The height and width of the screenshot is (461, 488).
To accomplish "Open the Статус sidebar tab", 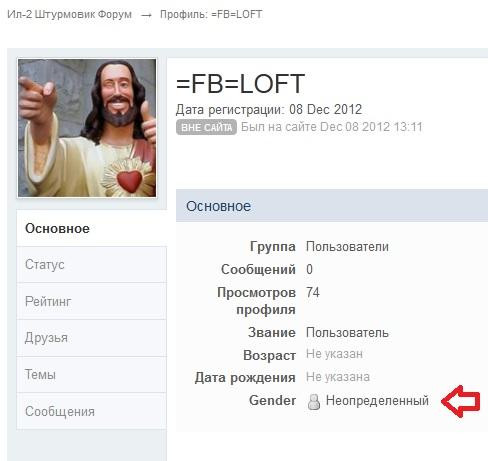I will coord(92,265).
